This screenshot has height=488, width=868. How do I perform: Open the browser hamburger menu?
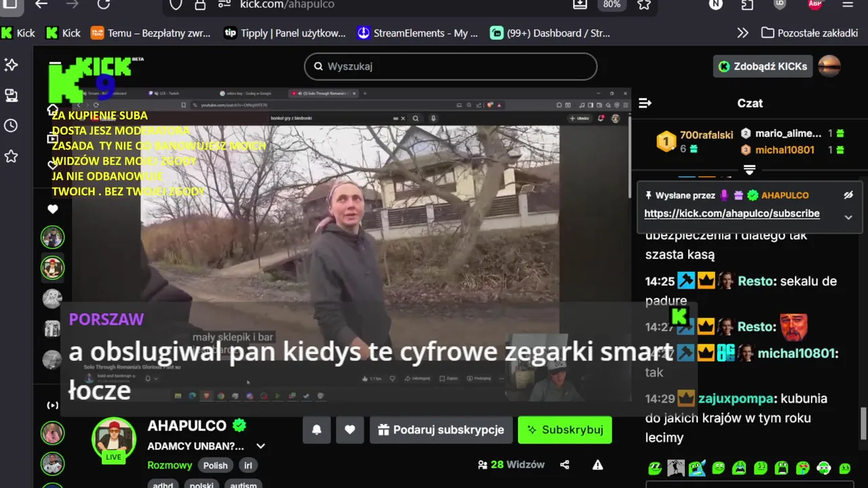[848, 4]
